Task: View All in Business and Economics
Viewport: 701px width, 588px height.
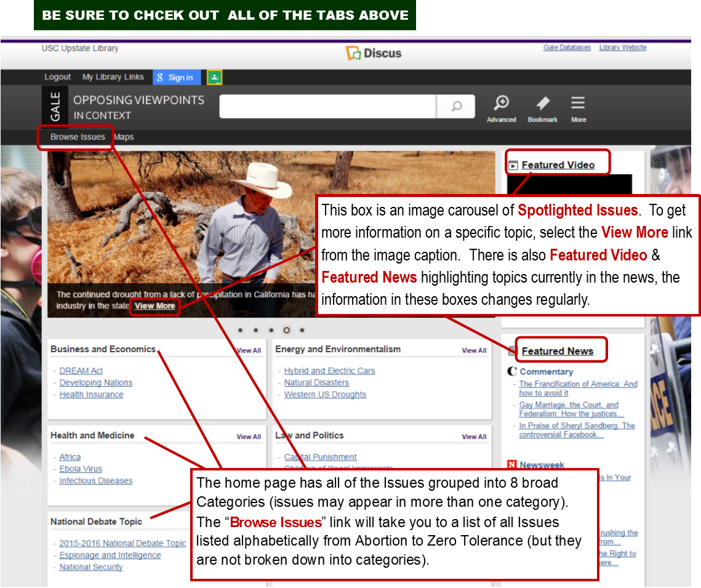Action: [249, 350]
